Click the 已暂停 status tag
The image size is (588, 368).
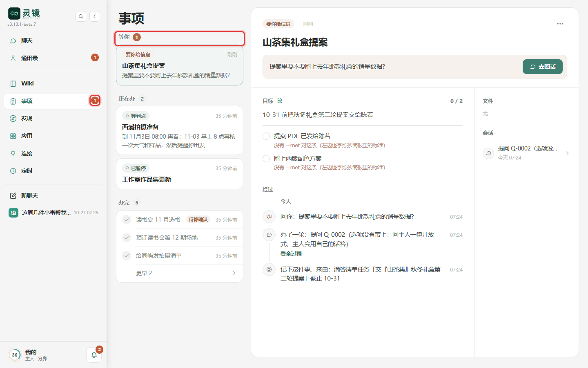coord(136,168)
